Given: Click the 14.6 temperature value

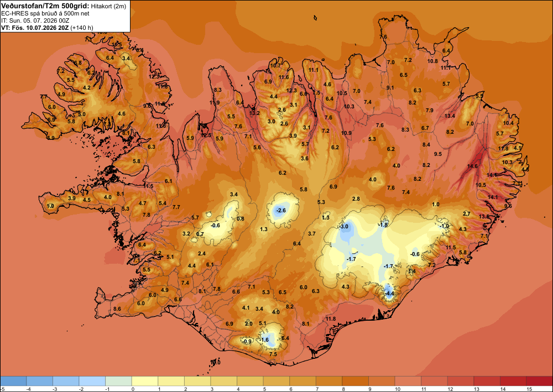Looking at the screenshot, I should coord(472,166).
